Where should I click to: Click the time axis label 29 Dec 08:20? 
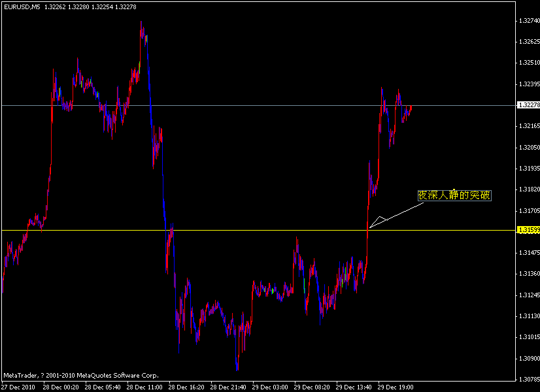pyautogui.click(x=312, y=387)
